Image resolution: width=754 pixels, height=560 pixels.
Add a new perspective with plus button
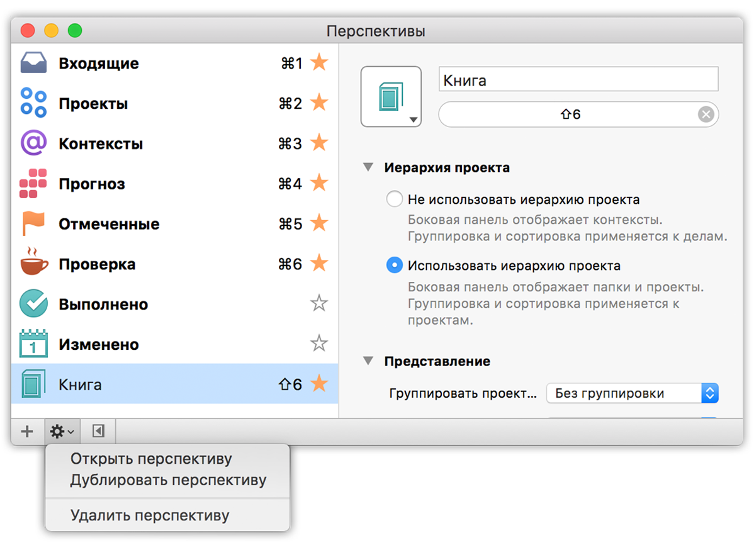(x=28, y=431)
